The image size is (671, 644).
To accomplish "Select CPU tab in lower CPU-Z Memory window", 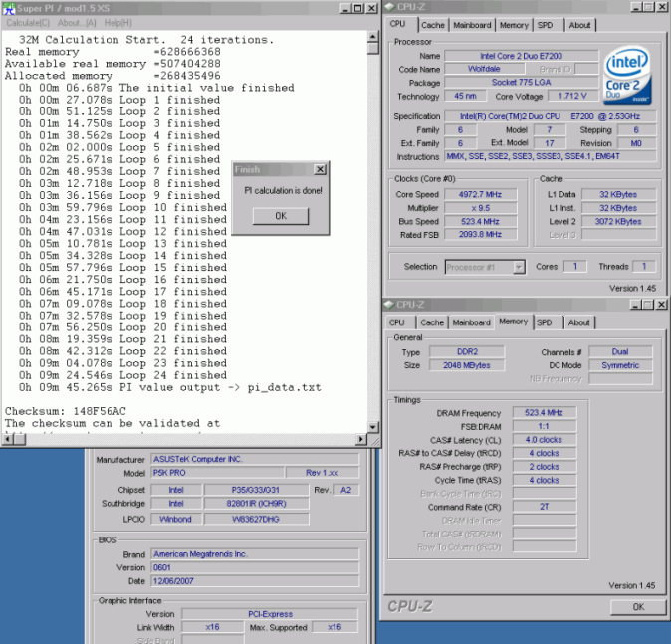I will [x=396, y=322].
